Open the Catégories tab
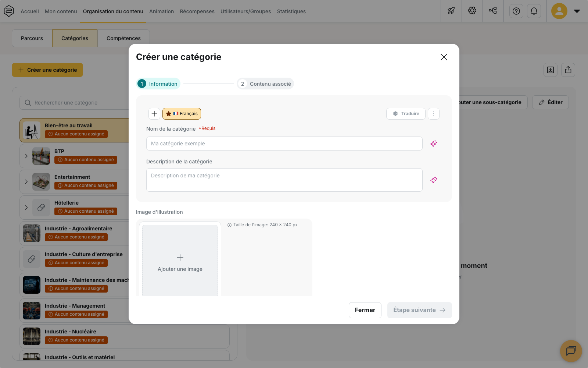 [x=75, y=38]
